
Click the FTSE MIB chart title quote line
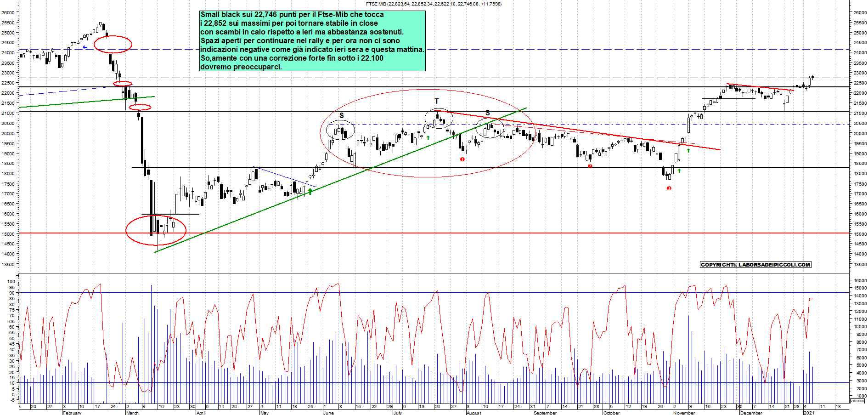point(434,4)
